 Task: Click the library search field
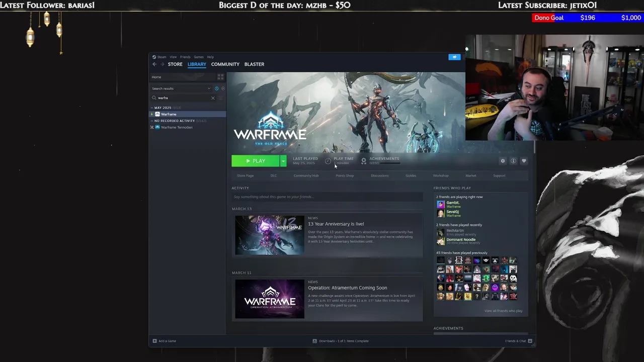(x=184, y=98)
